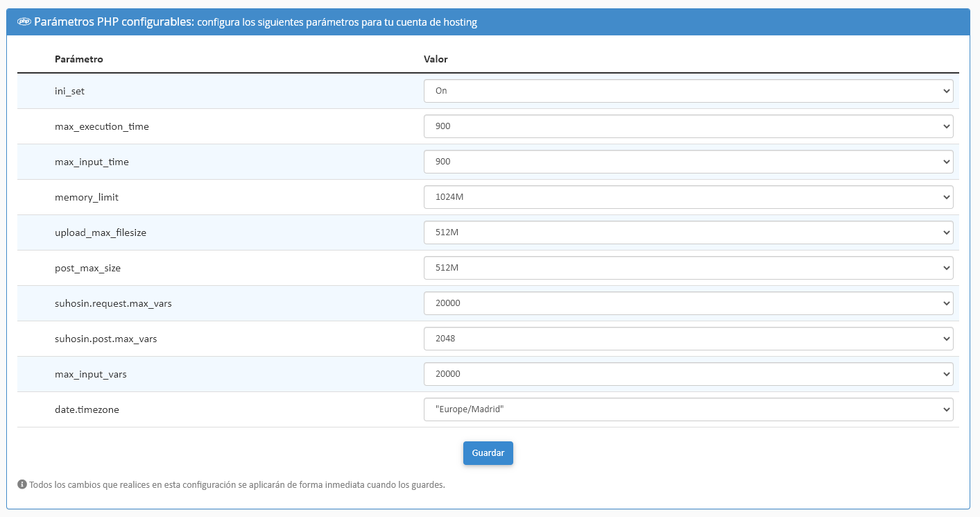Click the Parámetros PHP configurables panel title

tap(114, 22)
